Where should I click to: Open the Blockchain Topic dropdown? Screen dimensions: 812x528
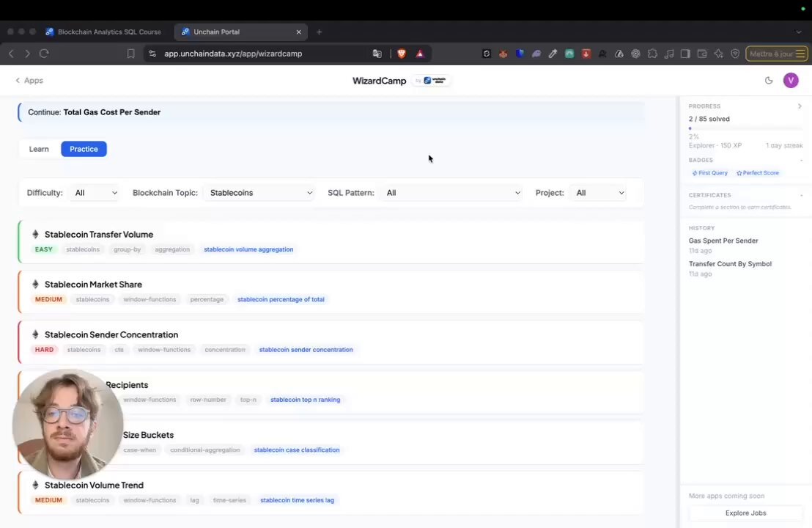(260, 193)
